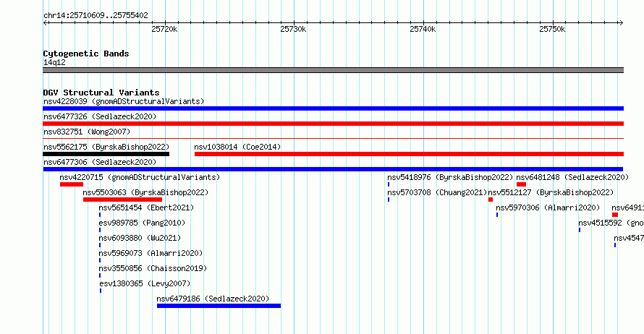644x334 pixels.
Task: Click the thin red nsv832751 Wong2007 line
Action: (333, 139)
